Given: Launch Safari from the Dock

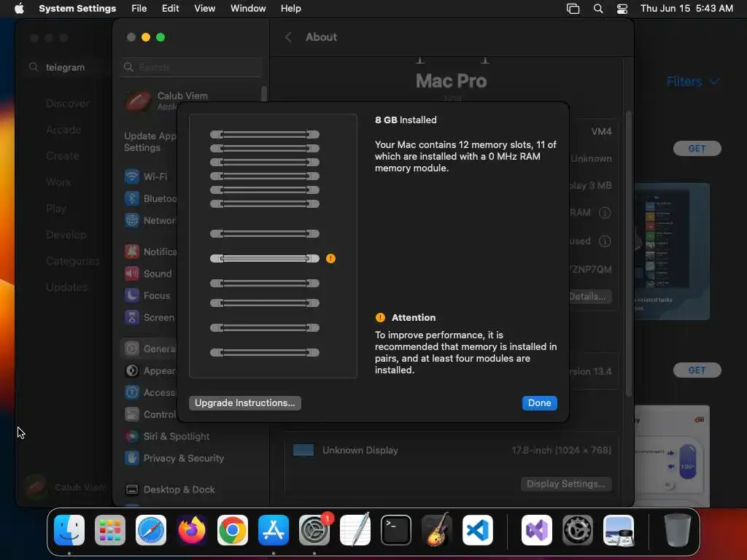Looking at the screenshot, I should [151, 530].
